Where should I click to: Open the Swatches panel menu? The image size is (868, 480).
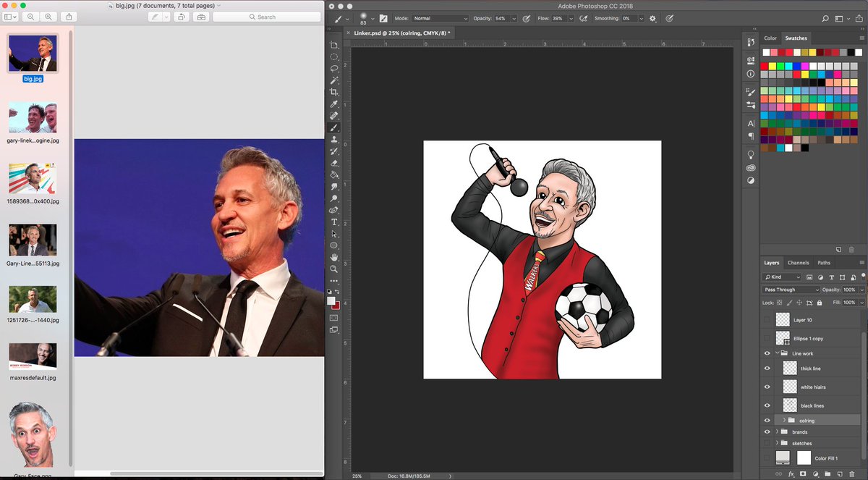click(x=861, y=38)
